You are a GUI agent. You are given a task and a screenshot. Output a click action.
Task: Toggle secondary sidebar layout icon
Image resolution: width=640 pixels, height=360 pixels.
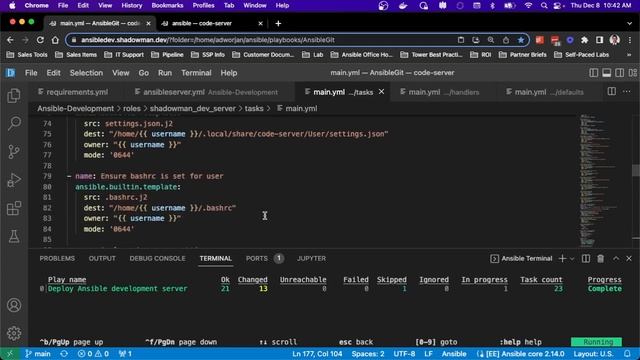(620, 73)
